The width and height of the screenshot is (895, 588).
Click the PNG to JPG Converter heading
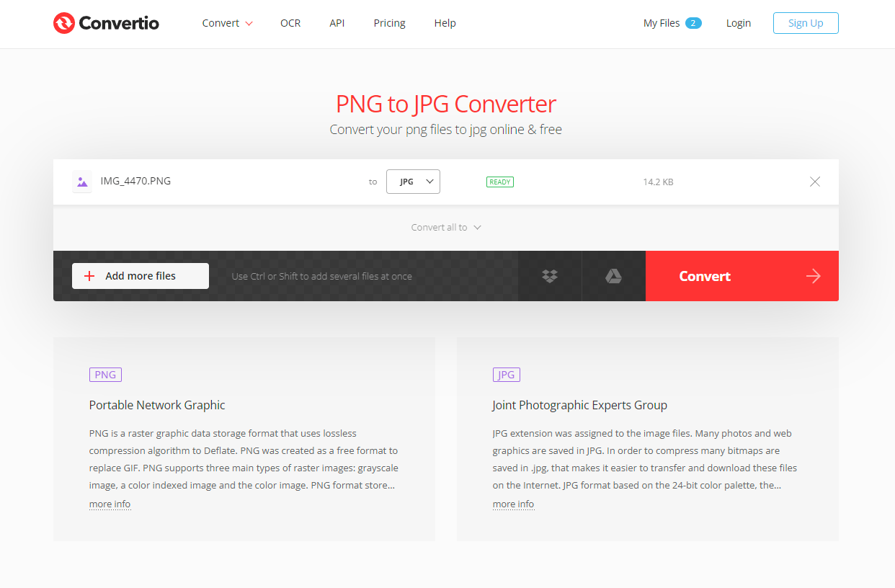click(x=446, y=104)
